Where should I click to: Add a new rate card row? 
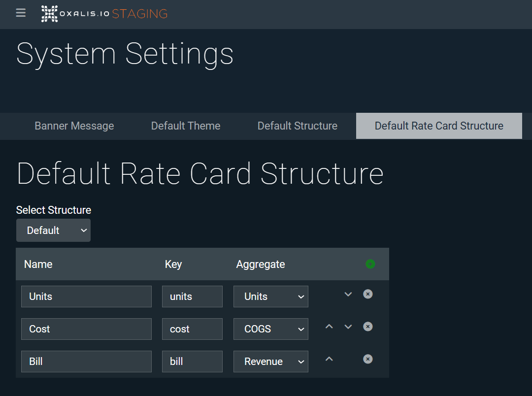click(x=370, y=264)
